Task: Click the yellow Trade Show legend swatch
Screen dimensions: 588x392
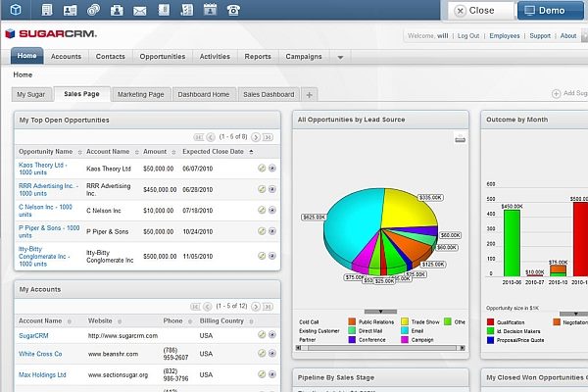Action: 405,321
